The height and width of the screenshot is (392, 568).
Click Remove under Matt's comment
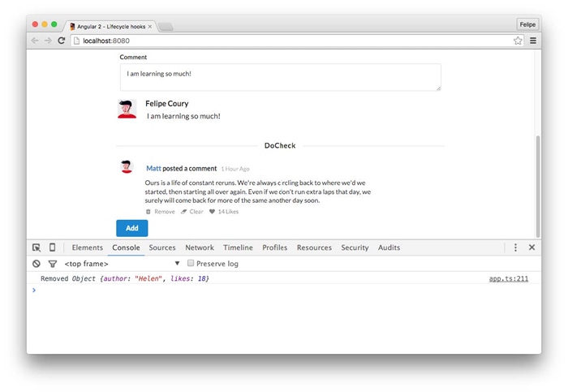161,212
